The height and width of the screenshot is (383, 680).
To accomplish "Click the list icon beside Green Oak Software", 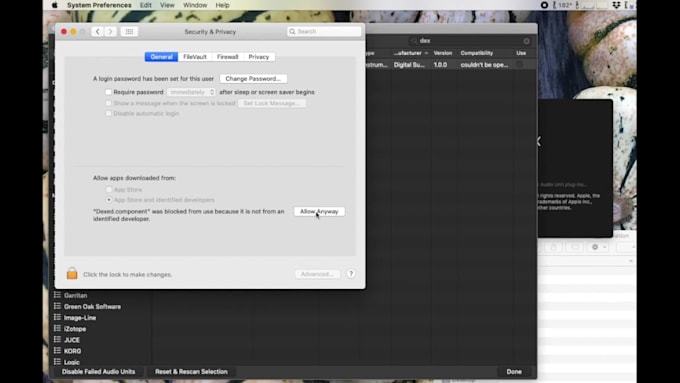I will [57, 306].
